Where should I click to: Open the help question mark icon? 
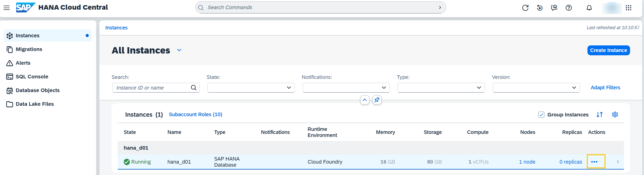[x=569, y=8]
